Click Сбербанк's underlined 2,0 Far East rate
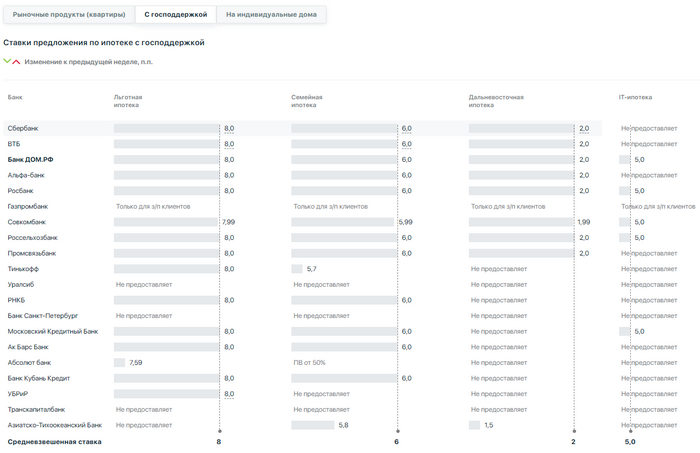 point(584,129)
